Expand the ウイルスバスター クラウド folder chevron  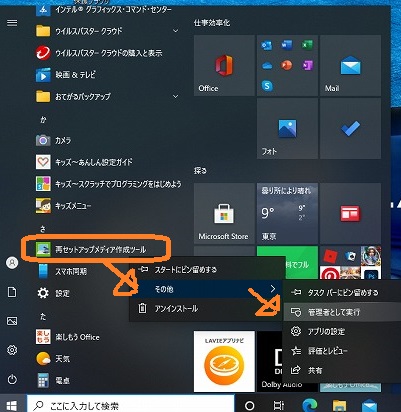click(x=175, y=31)
